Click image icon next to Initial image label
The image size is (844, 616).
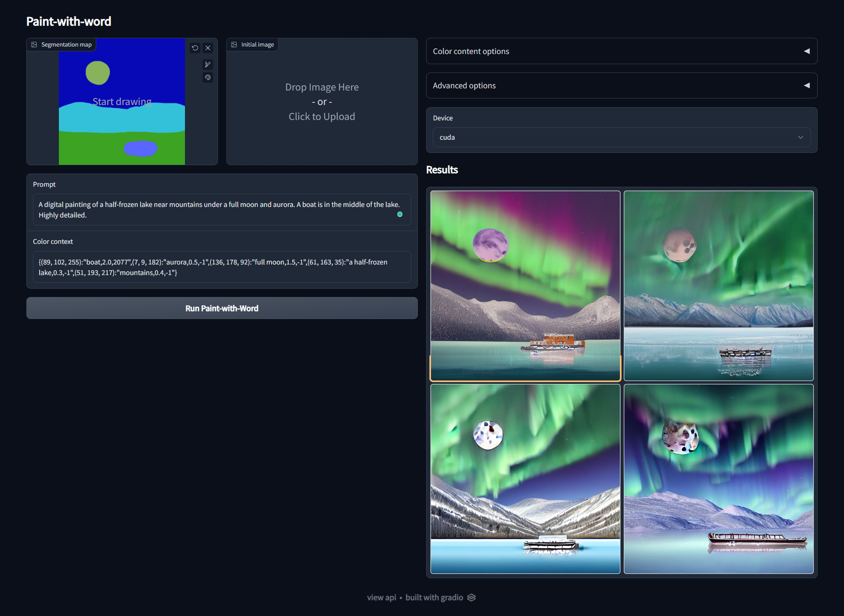234,44
